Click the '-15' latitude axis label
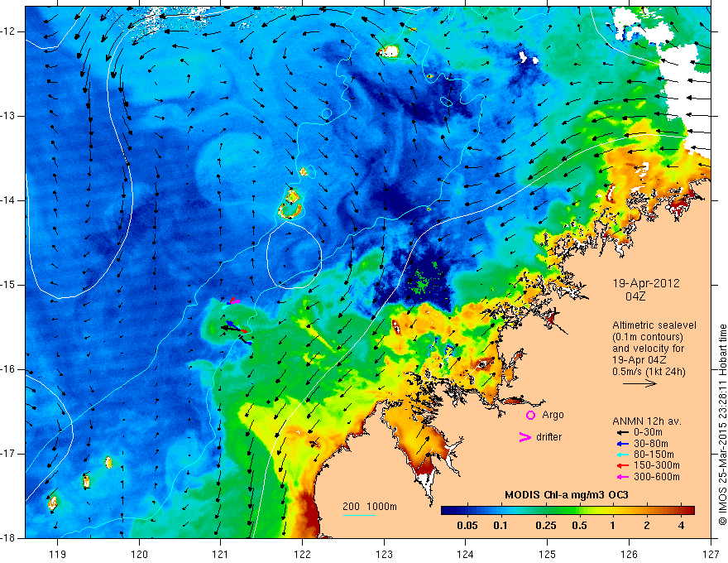The height and width of the screenshot is (563, 728). [8, 285]
